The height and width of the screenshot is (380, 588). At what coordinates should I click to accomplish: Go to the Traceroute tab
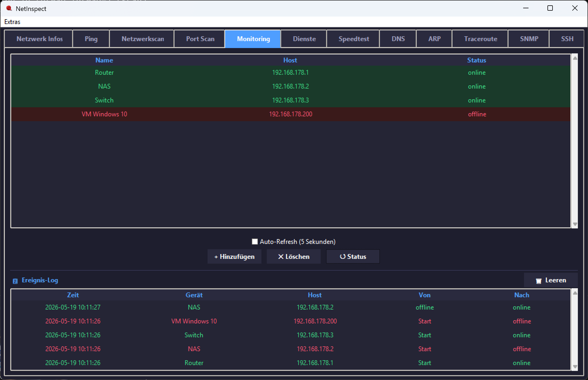[x=480, y=39]
